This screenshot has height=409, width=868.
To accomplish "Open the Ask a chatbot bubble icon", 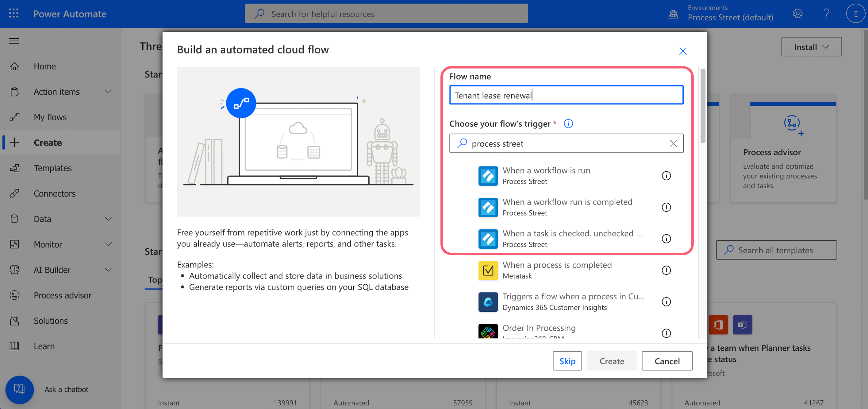I will 20,389.
